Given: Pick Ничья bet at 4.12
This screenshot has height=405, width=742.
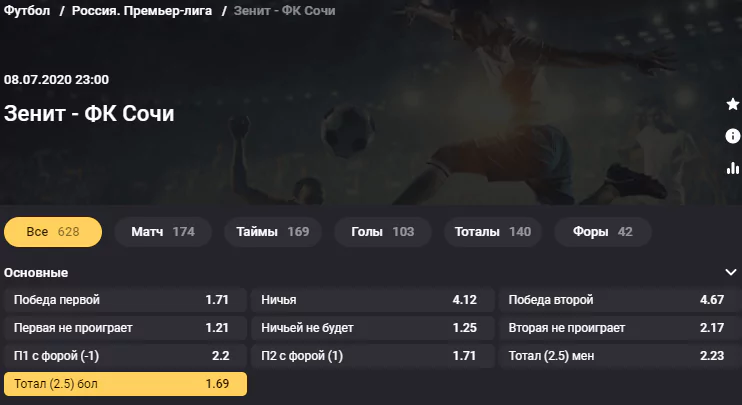Looking at the screenshot, I should [372, 300].
